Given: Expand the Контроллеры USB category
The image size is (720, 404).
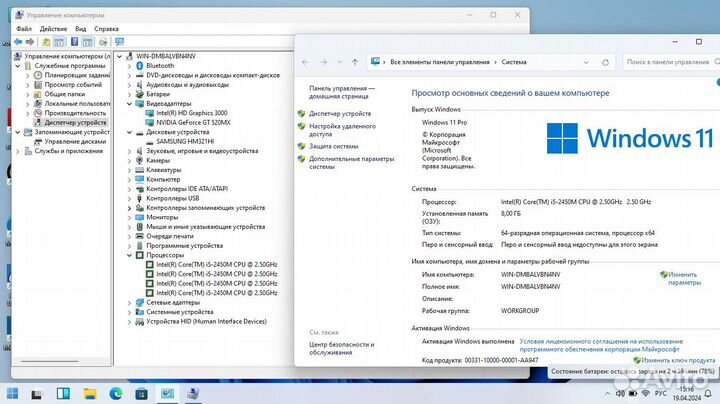Looking at the screenshot, I should click(129, 198).
